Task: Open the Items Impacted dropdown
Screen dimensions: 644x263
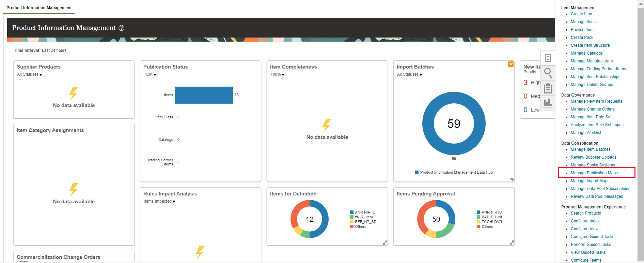Action: click(x=159, y=201)
